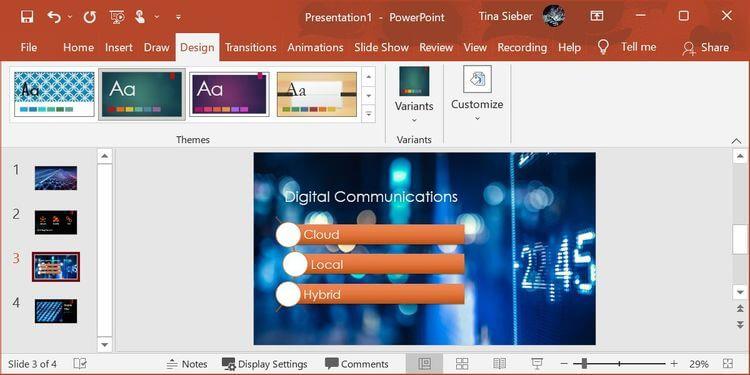Expand the themes gallery More arrow
Viewport: 750px width, 375px height.
click(x=368, y=114)
